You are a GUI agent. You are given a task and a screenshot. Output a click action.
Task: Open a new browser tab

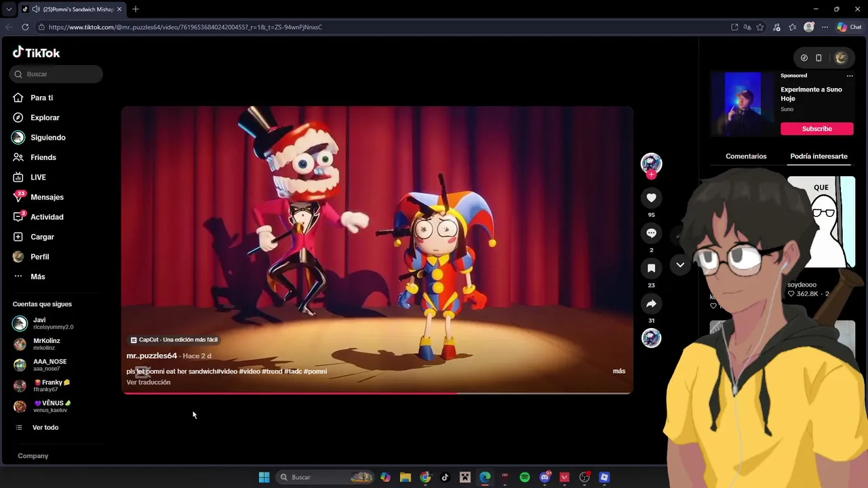click(x=136, y=9)
